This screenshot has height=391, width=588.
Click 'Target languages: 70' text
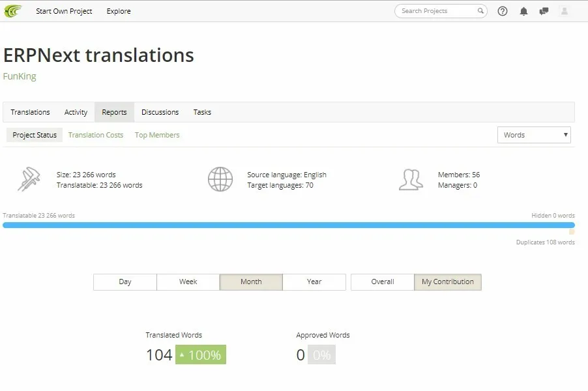coord(280,185)
